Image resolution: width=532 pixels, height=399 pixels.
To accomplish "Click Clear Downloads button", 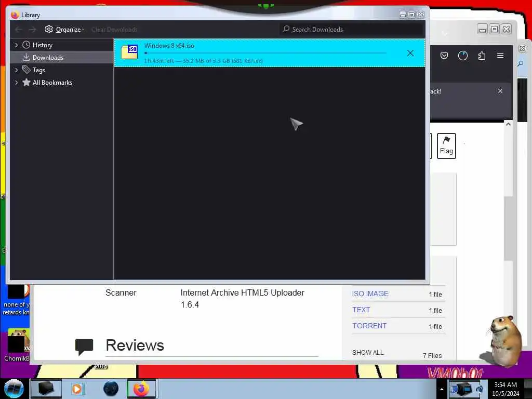I will (114, 30).
